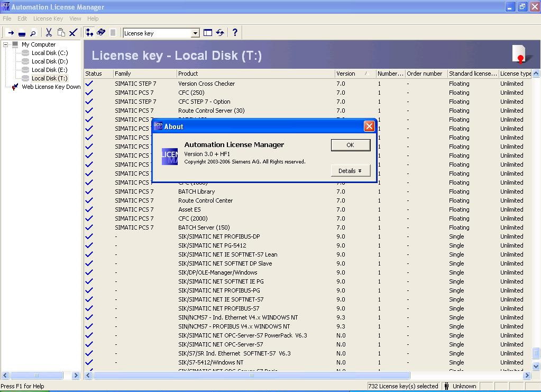
Task: Open the Edit menu
Action: coord(22,19)
